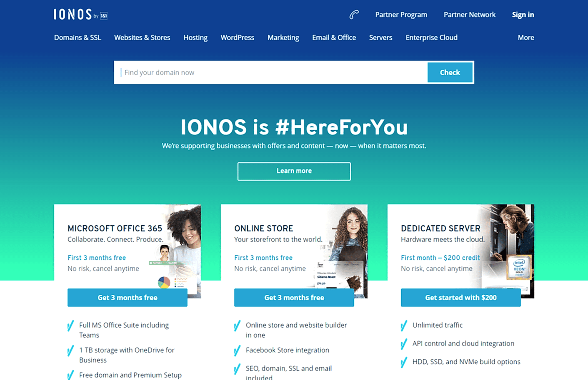Image resolution: width=588 pixels, height=380 pixels.
Task: Focus the Find your domain now field
Action: [x=271, y=72]
